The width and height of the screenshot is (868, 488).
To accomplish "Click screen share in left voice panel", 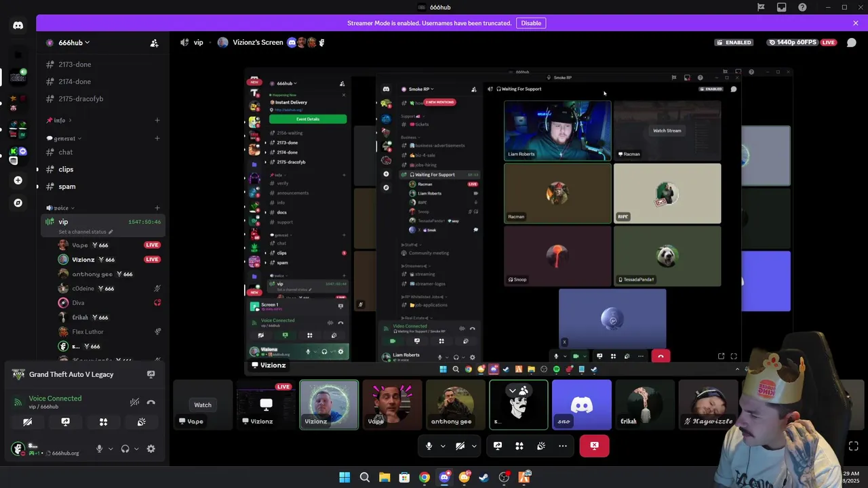I will tap(65, 422).
